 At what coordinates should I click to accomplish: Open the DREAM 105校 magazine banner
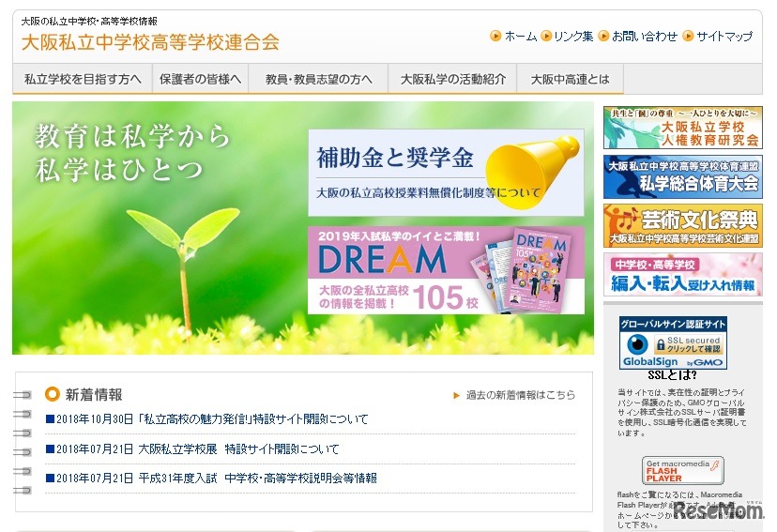click(446, 270)
